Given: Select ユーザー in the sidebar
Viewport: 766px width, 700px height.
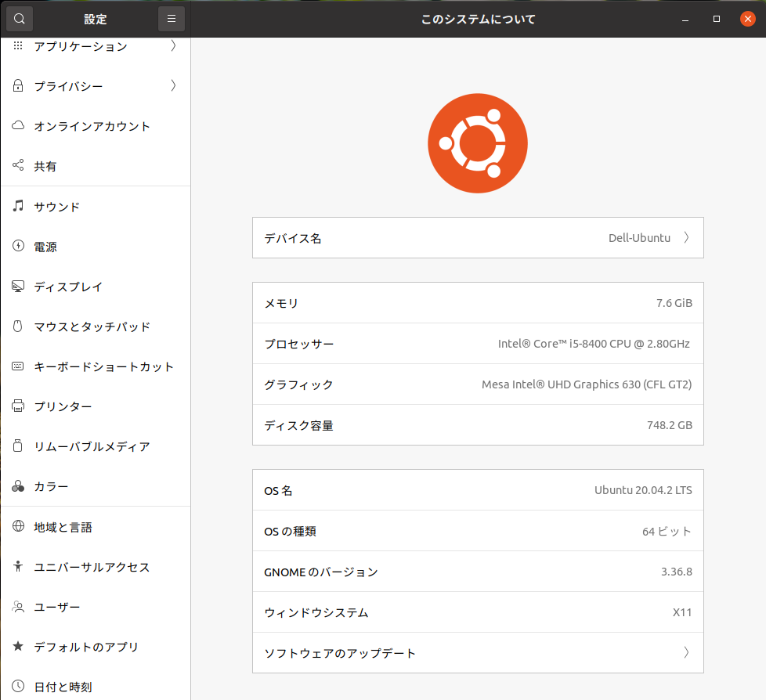Looking at the screenshot, I should tap(96, 607).
